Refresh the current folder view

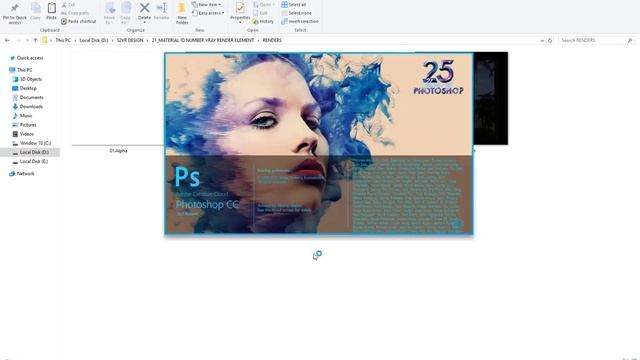point(550,40)
